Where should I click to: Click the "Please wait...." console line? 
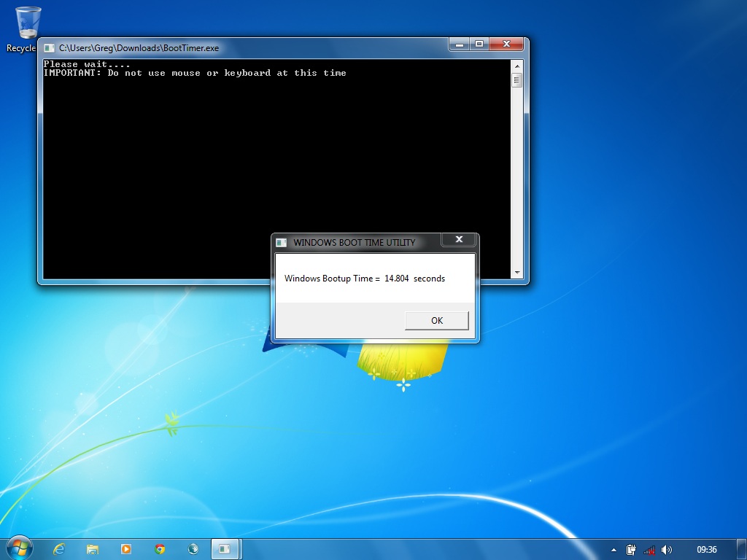[x=86, y=64]
